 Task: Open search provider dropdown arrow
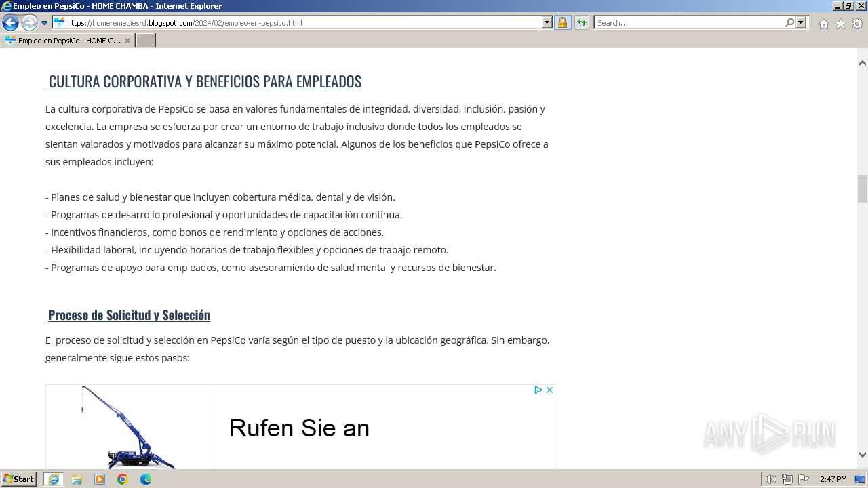(x=801, y=23)
